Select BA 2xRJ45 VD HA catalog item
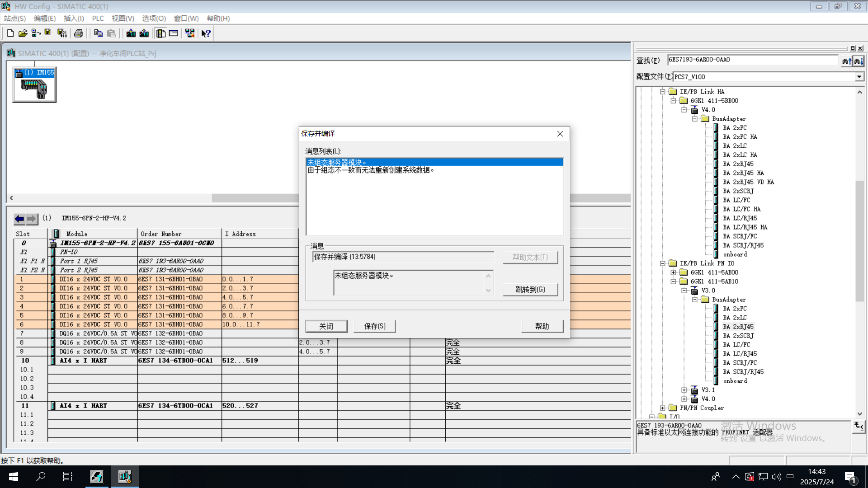Screen dimensions: 868x488 [748, 182]
